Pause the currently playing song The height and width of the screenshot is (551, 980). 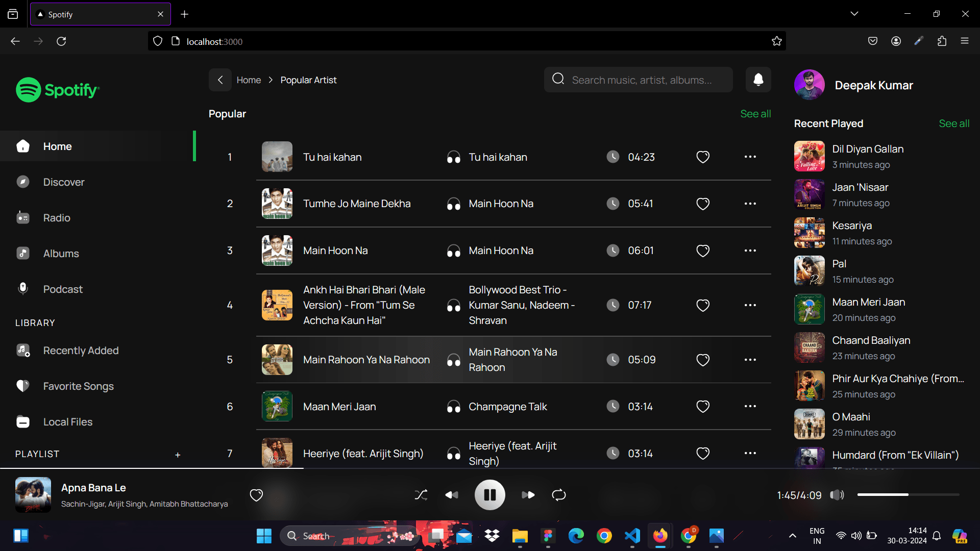click(x=489, y=495)
